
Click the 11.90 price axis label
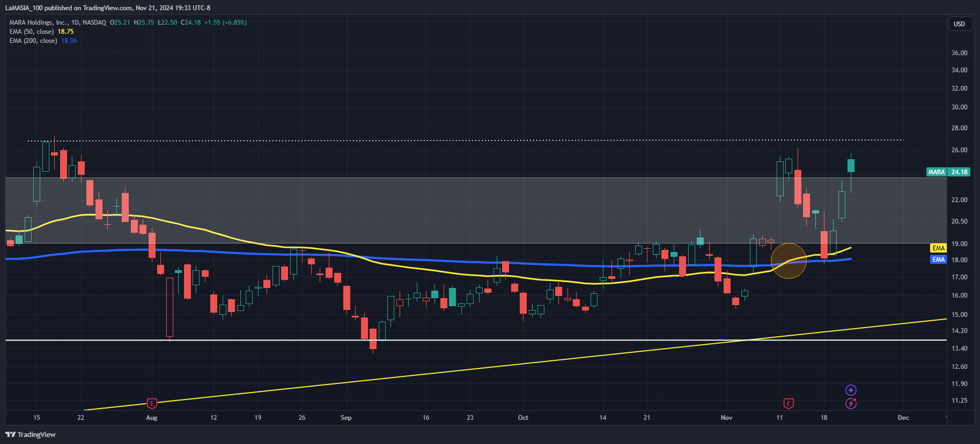(959, 384)
